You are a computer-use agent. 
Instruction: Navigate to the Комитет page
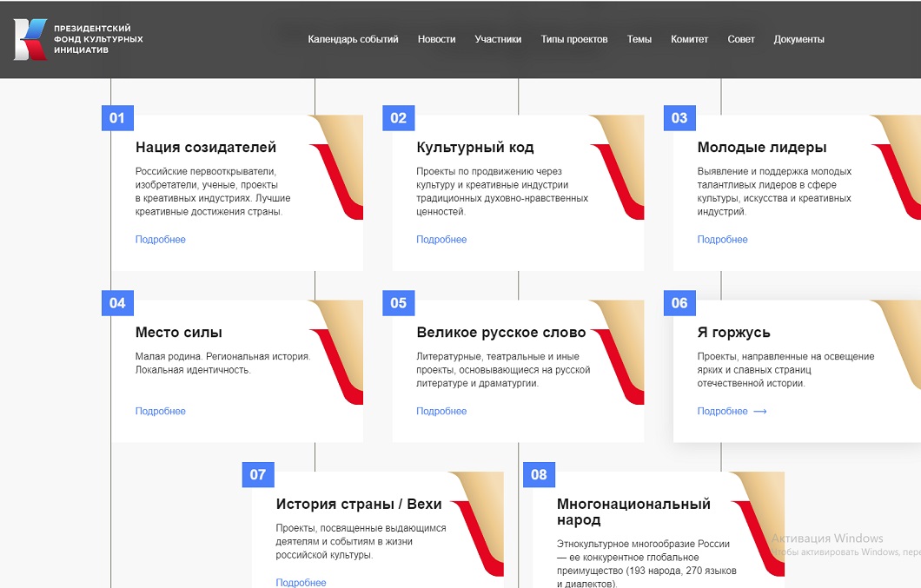(690, 39)
